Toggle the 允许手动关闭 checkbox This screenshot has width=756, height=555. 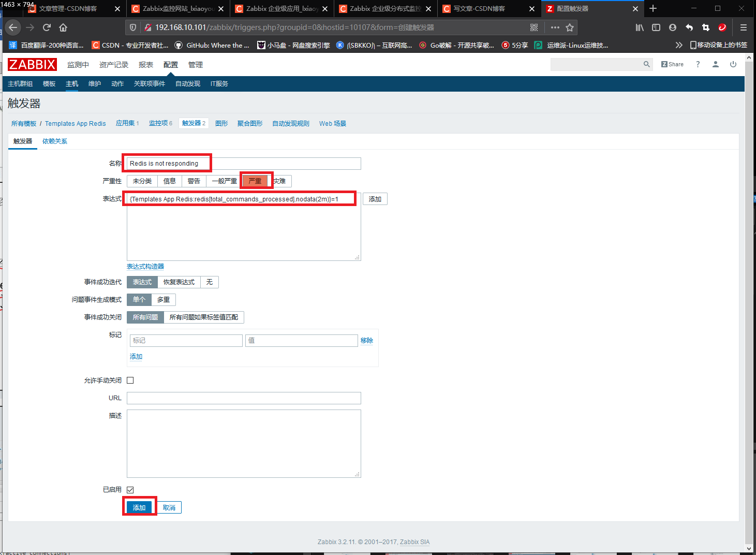[x=130, y=381]
